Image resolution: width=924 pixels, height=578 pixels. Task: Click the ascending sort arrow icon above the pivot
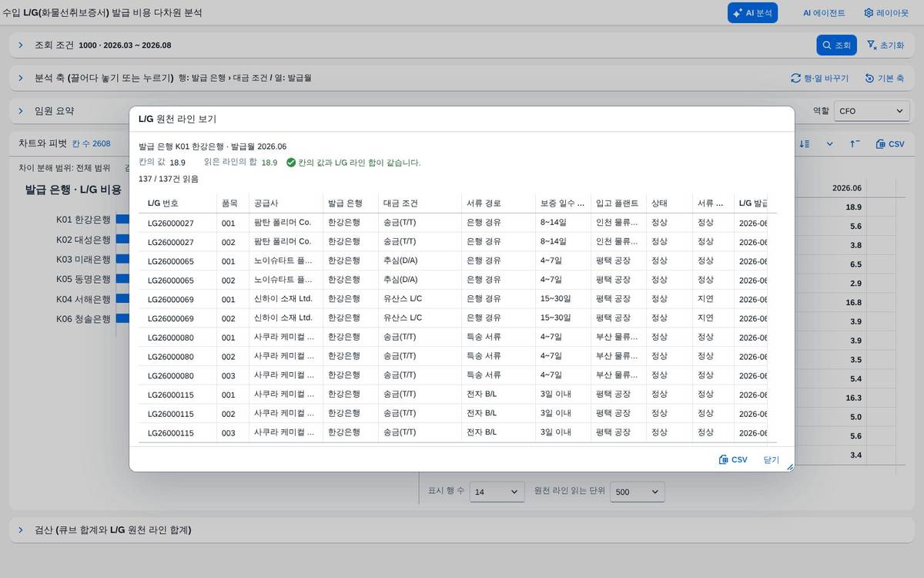(x=855, y=143)
